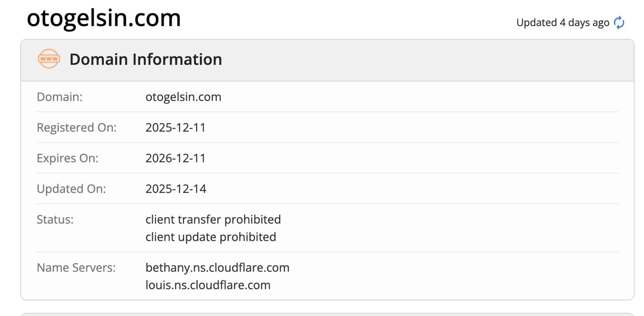Click the "Status:" row label

(x=55, y=220)
